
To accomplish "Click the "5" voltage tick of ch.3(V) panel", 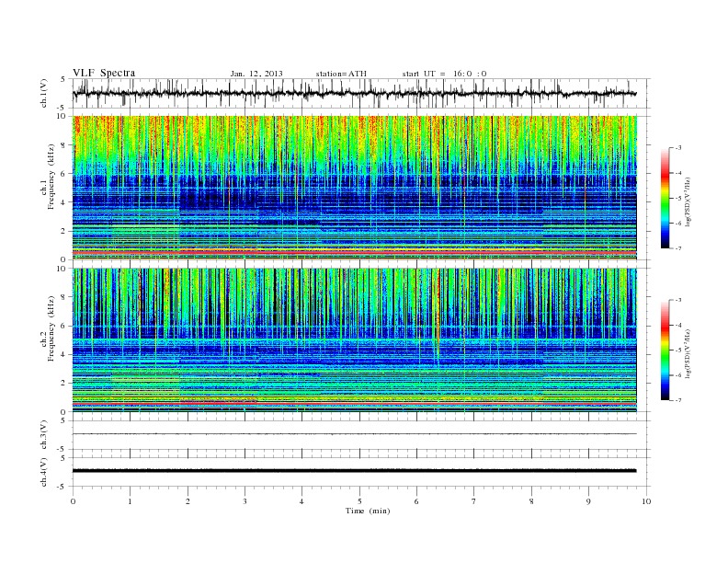I will 63,420.
